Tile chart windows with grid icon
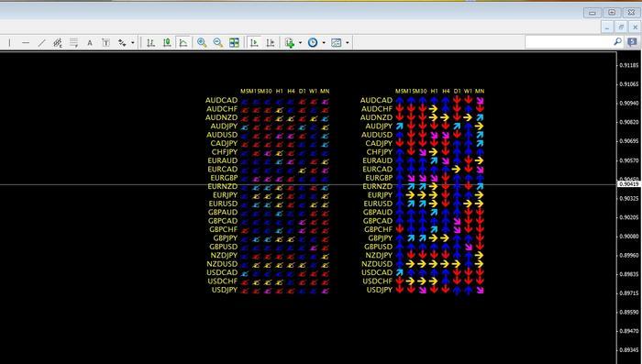Viewport: 642px width, 364px height. (234, 42)
